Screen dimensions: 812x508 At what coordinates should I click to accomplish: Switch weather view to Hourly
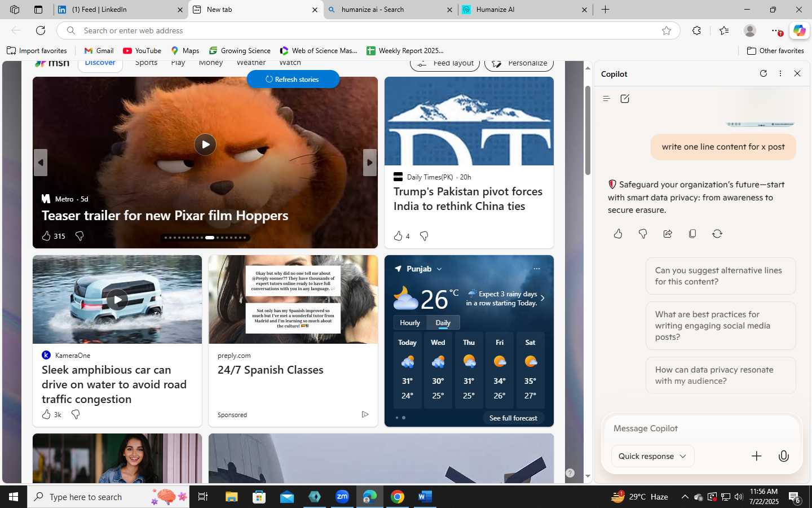click(410, 323)
